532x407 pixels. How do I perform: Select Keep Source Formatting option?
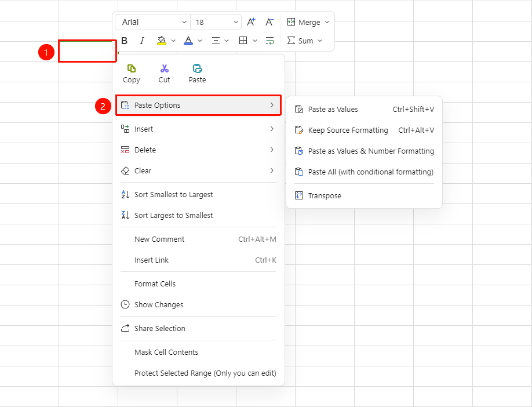(x=364, y=130)
